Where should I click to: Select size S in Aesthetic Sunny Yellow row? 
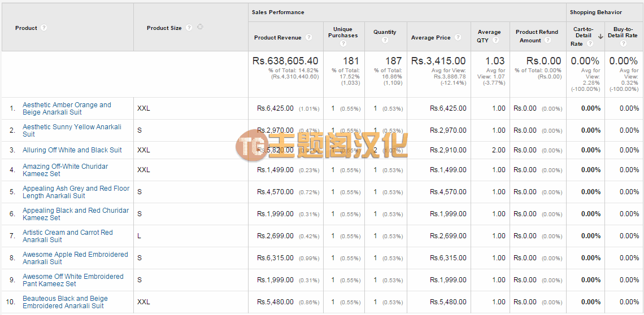coord(140,130)
